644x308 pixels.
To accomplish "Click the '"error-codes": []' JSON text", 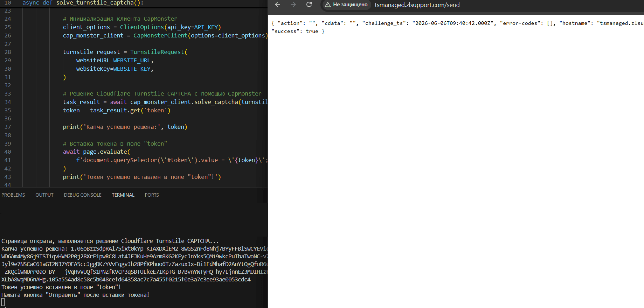I will pyautogui.click(x=527, y=23).
